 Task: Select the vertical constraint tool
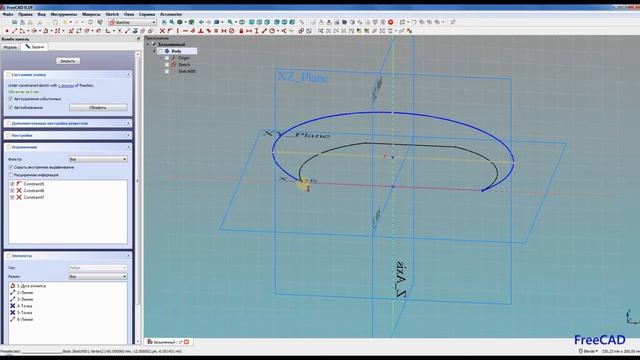click(178, 31)
